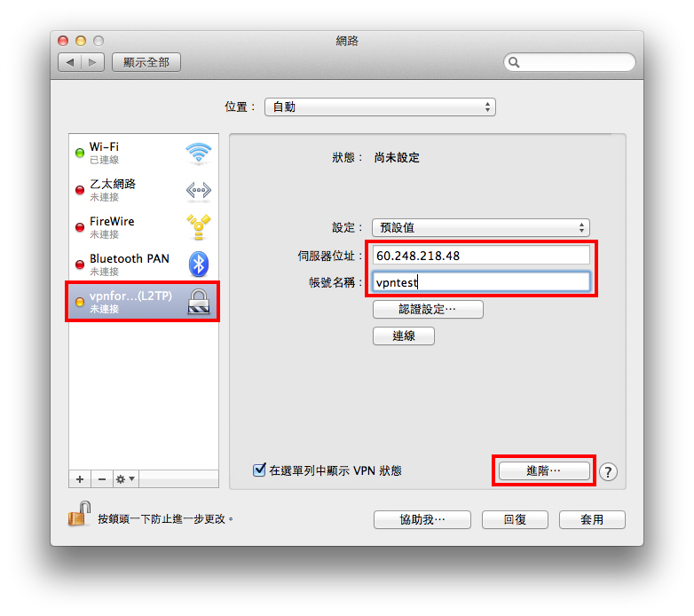The image size is (694, 616).
Task: Choose the Bluetooth PAN icon
Action: point(198,265)
